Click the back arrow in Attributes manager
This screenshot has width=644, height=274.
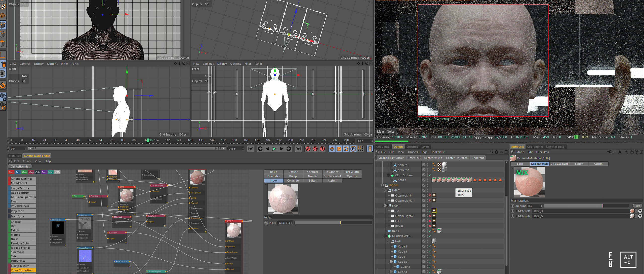[x=609, y=152]
